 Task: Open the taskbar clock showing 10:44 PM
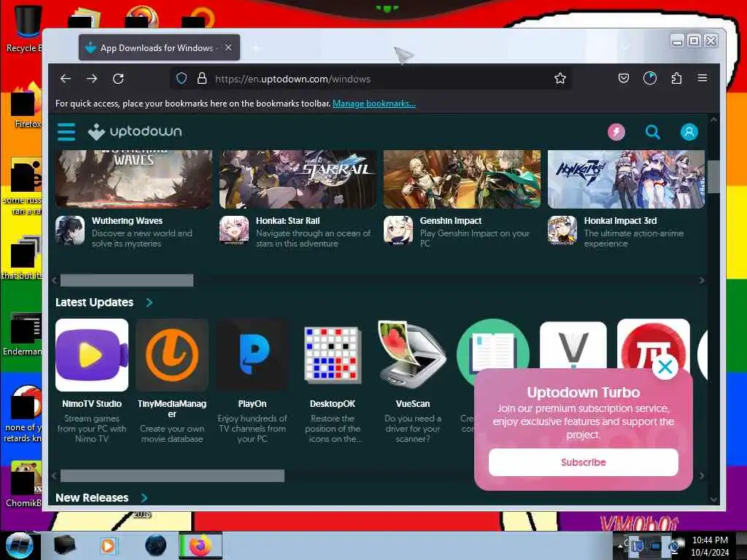[710, 546]
